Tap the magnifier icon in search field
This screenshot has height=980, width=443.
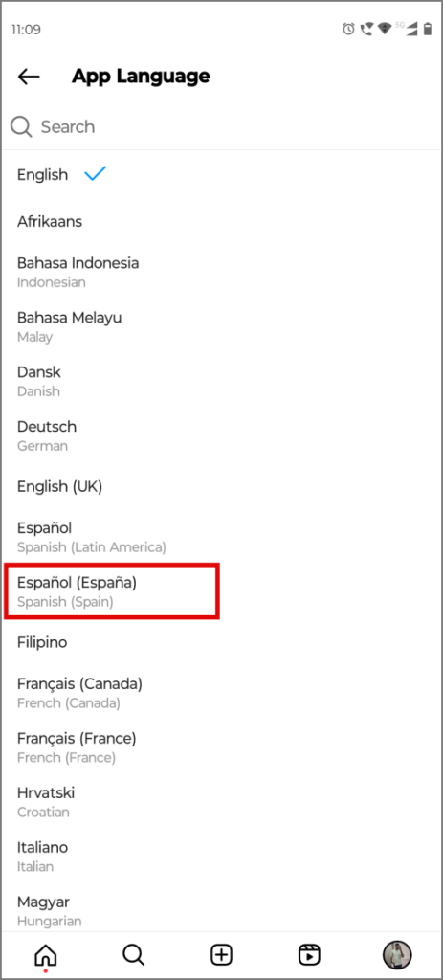point(21,127)
